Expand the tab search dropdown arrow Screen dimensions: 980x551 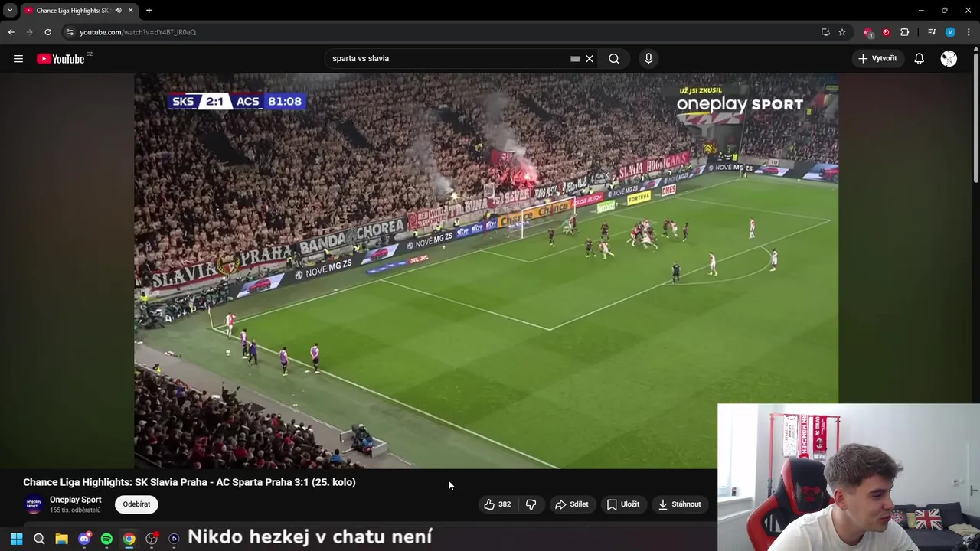click(10, 11)
